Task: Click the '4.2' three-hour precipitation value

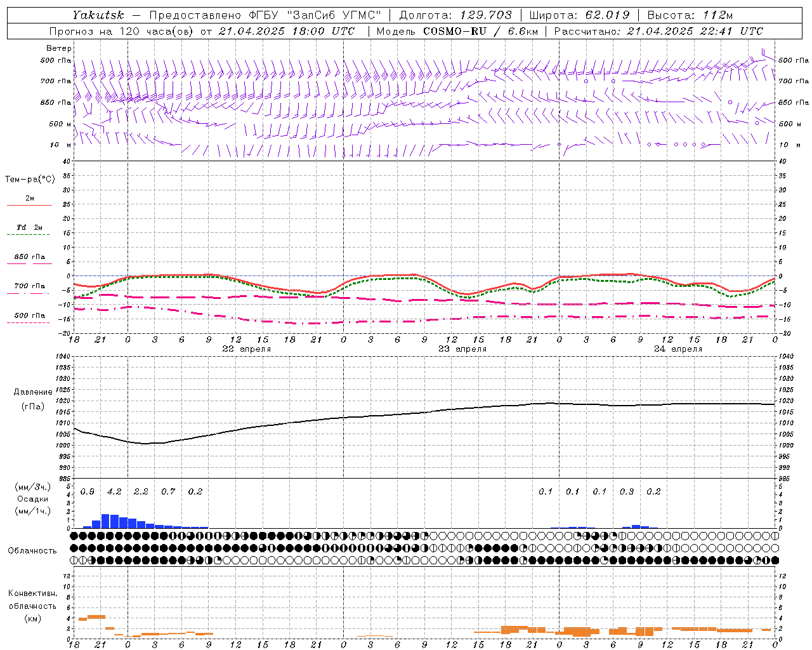Action: [114, 492]
